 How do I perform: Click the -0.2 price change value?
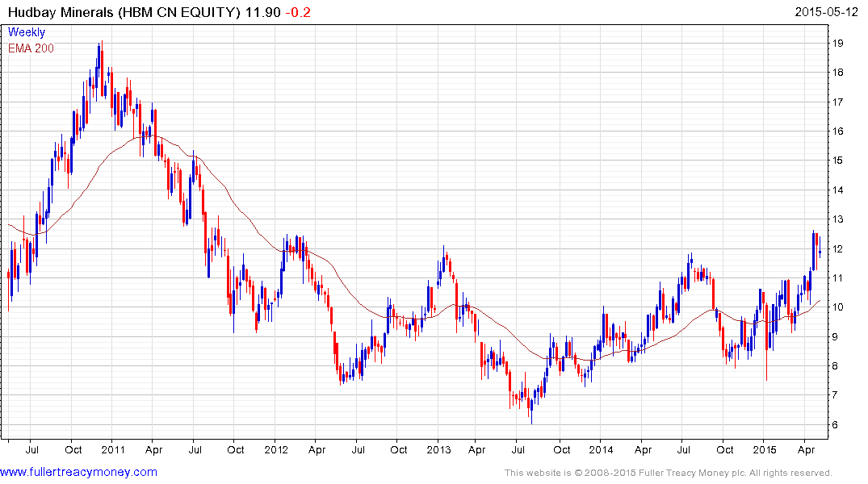pos(298,12)
